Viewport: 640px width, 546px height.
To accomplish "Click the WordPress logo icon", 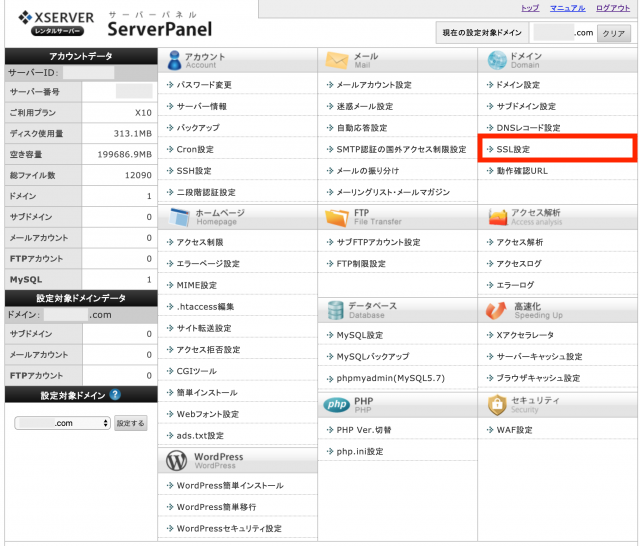I will point(176,461).
